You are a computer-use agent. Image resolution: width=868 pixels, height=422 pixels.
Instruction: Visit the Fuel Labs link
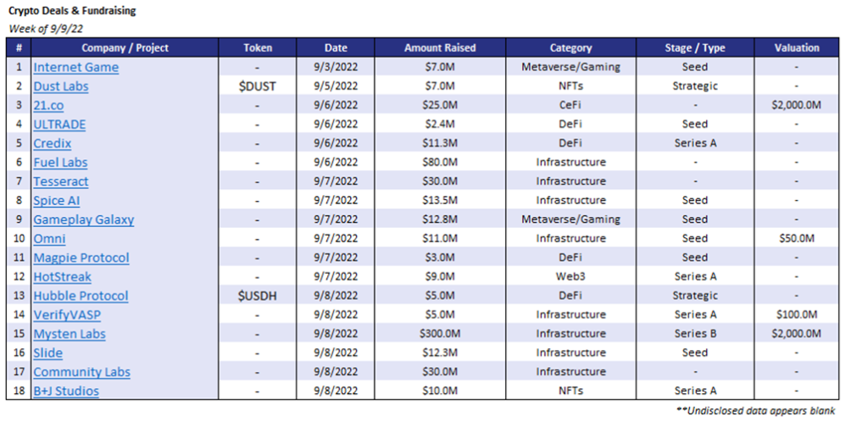(60, 163)
